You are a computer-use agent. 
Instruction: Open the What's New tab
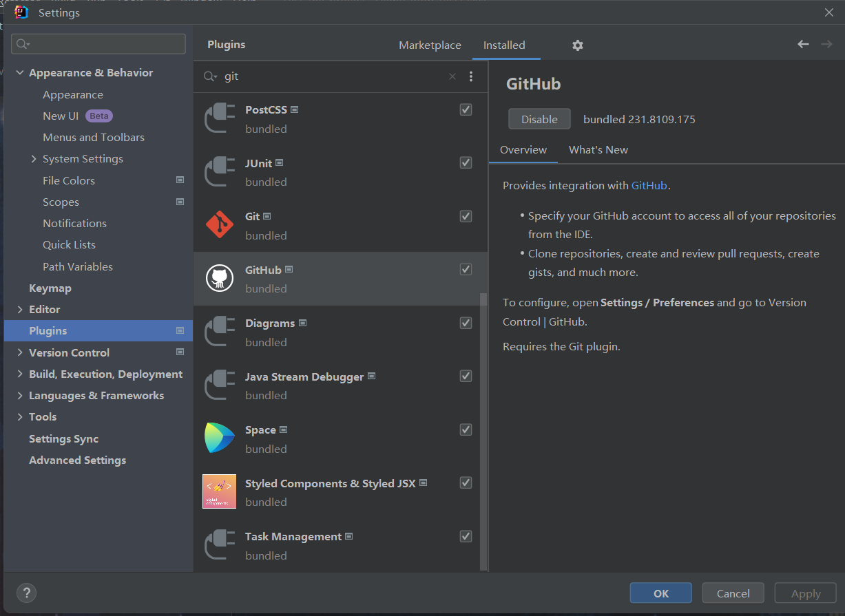click(598, 150)
